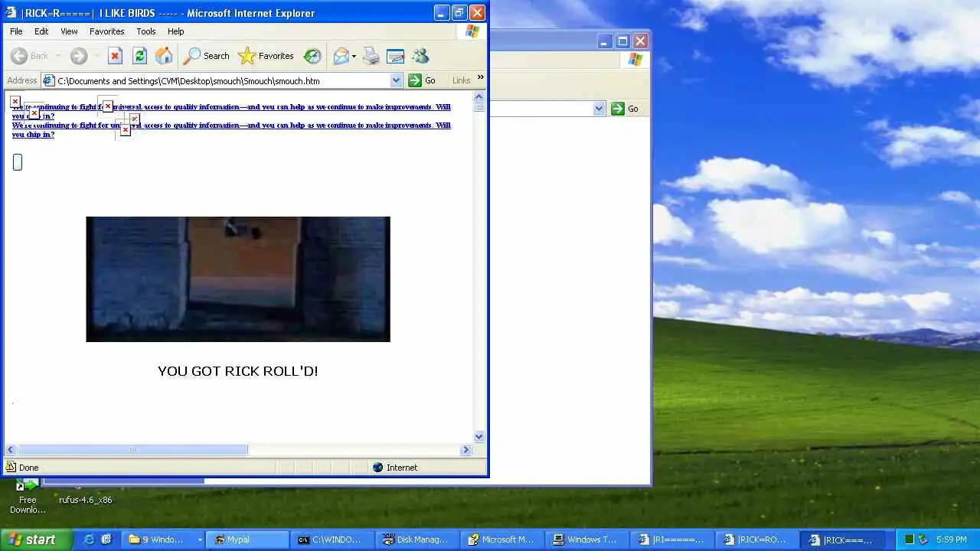Click the green tray icon
The height and width of the screenshot is (551, 980).
tap(910, 540)
